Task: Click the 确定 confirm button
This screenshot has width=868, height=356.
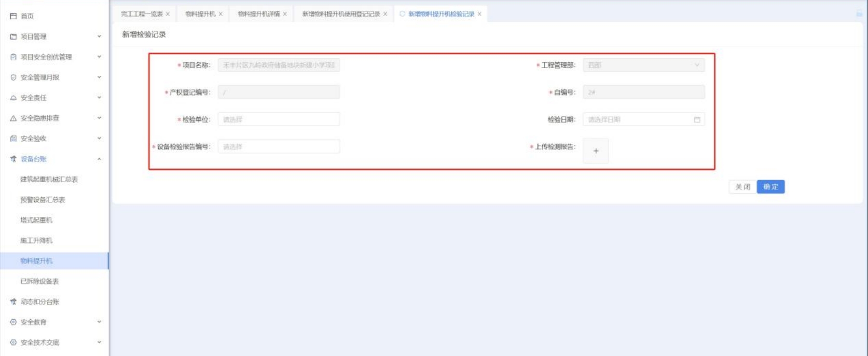Action: pos(770,187)
